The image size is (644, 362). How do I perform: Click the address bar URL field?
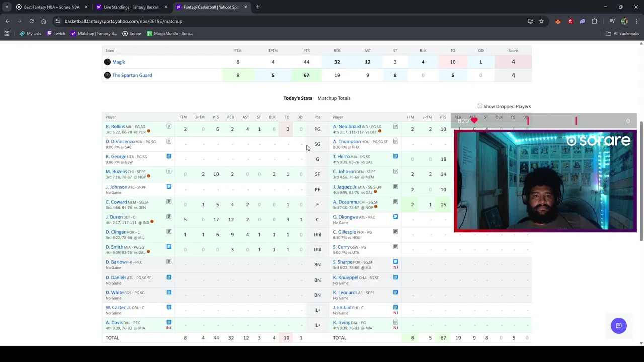pos(292,21)
